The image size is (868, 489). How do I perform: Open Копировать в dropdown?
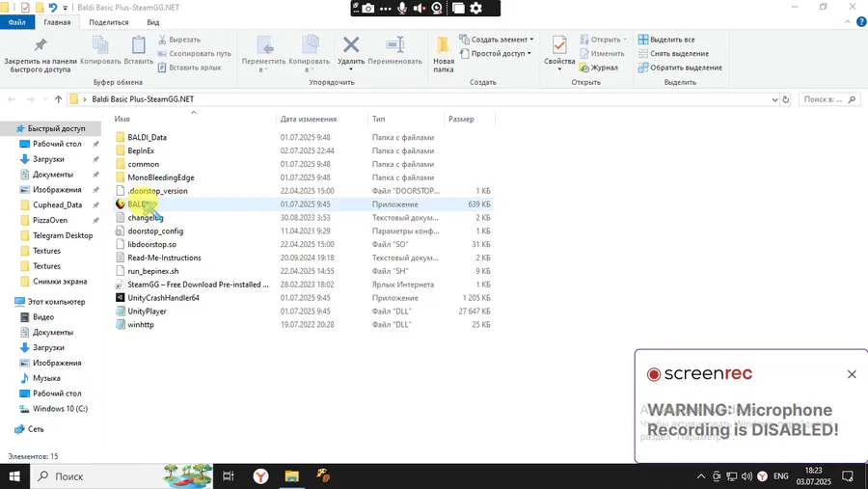[x=310, y=54]
